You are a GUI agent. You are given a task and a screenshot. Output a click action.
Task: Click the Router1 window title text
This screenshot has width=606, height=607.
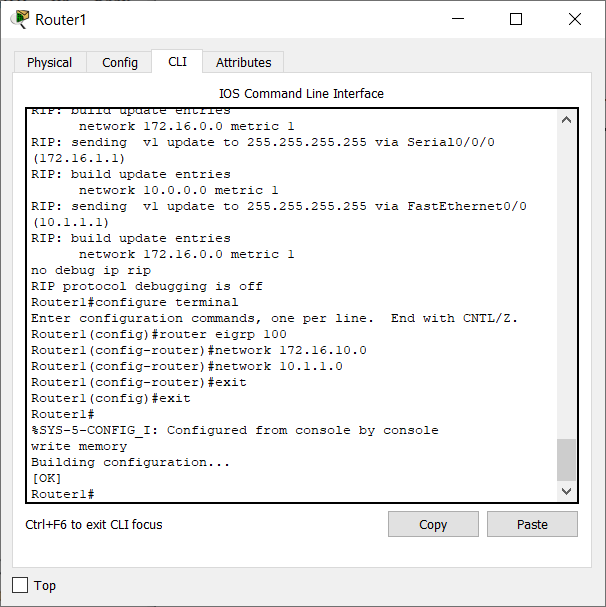[60, 20]
